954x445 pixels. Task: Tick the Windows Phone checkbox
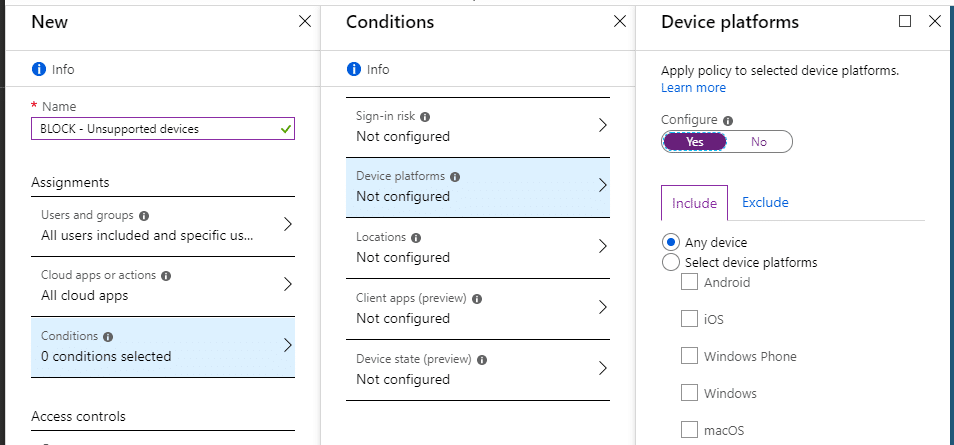(x=689, y=356)
